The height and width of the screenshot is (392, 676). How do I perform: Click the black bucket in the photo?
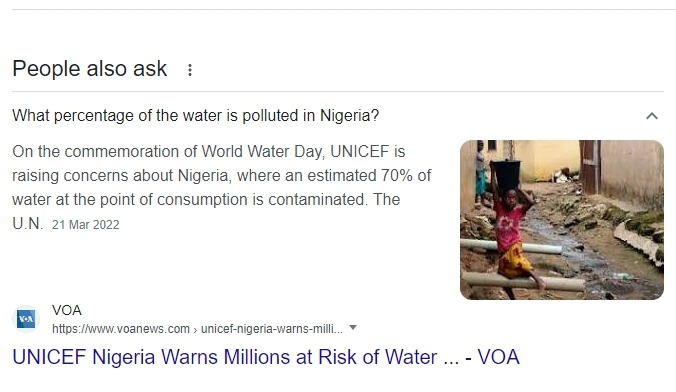click(x=506, y=174)
